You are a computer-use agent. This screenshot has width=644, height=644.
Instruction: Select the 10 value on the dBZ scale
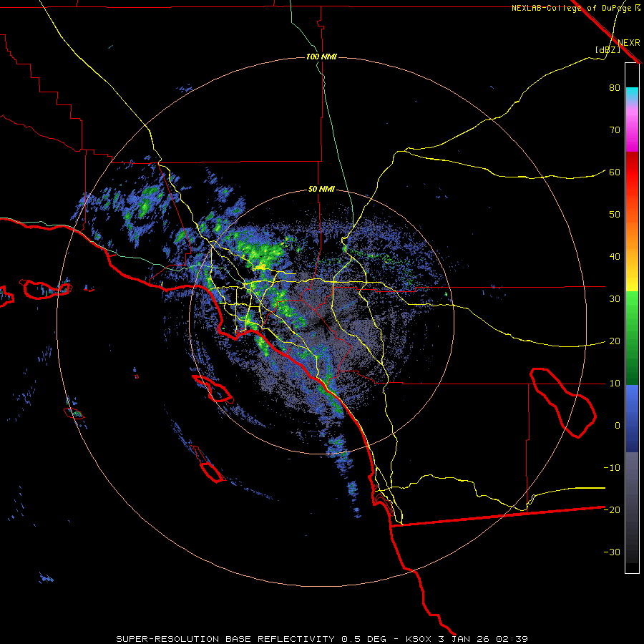point(615,384)
